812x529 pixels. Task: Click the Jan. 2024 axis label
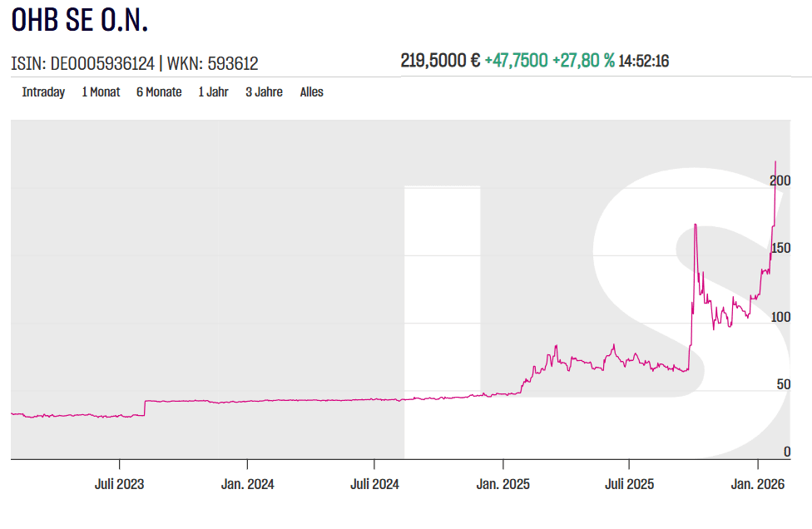pos(248,484)
